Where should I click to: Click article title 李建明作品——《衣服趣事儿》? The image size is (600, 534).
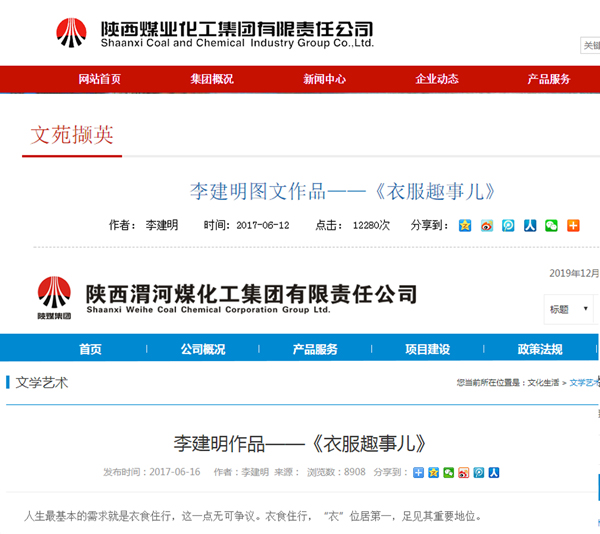(x=300, y=444)
